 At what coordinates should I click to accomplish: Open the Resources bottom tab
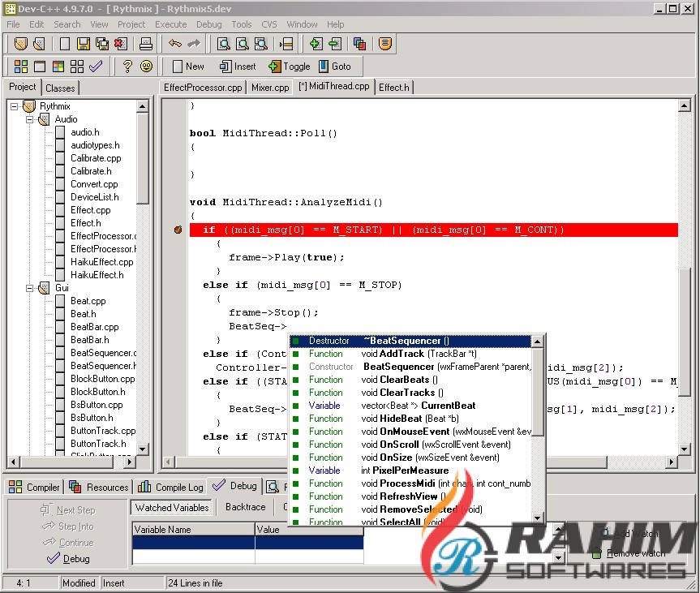99,488
